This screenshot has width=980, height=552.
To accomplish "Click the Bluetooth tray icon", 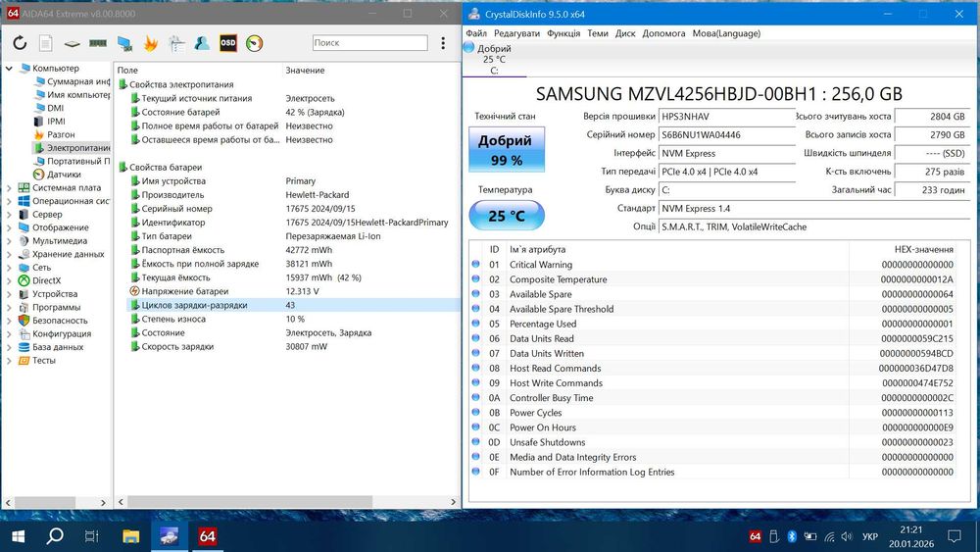I will coord(791,536).
